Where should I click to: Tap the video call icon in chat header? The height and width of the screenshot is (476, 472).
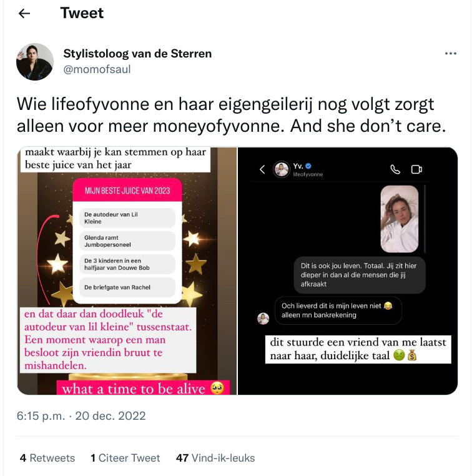click(x=416, y=169)
